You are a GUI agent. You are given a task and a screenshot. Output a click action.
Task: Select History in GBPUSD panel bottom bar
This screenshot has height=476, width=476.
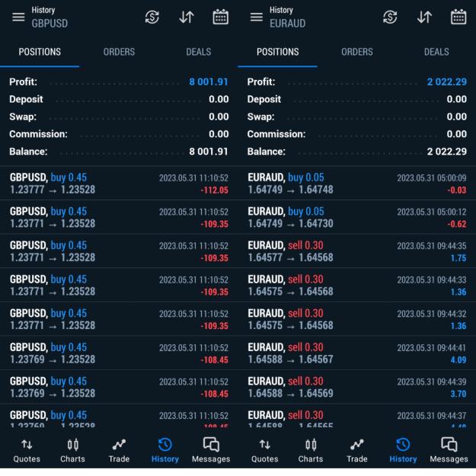pos(165,451)
